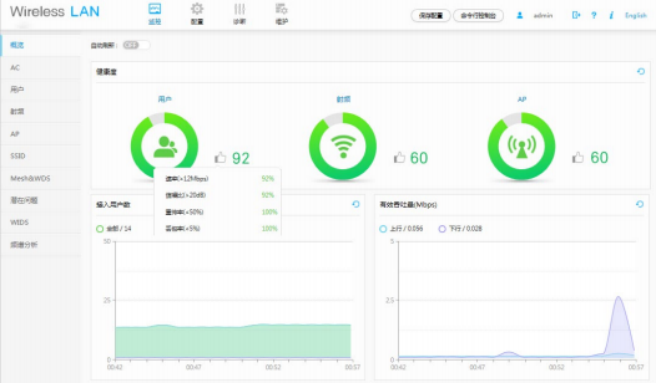Viewport: 657px width, 383px height.
Task: Toggle the 上行 / 0.056 uplink legend
Action: tap(401, 228)
